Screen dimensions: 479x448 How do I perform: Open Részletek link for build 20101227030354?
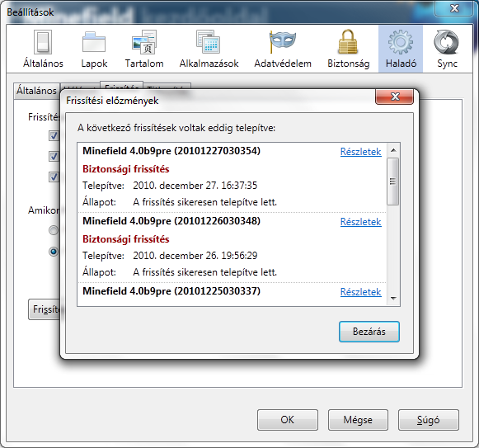(361, 152)
